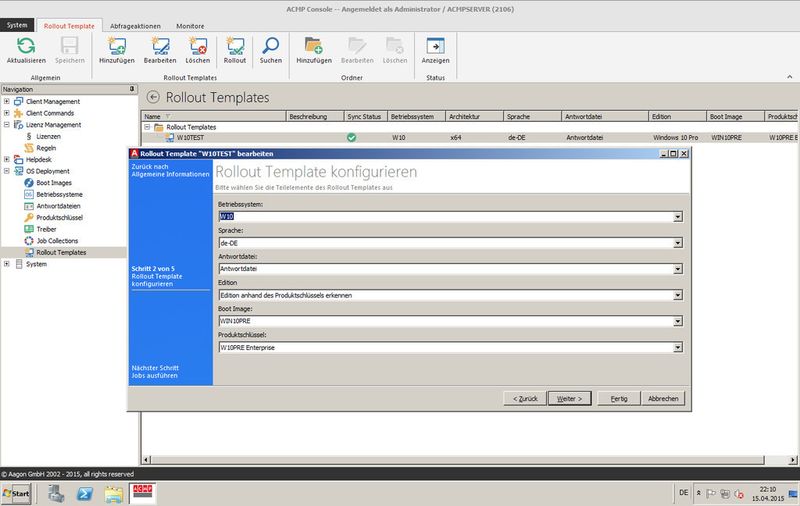Open Regeln in navigation tree

click(x=46, y=148)
